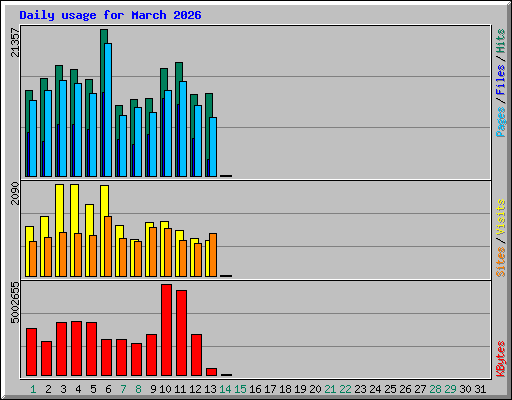
Task: Click the 'Pages' legend label
Action: [x=501, y=122]
